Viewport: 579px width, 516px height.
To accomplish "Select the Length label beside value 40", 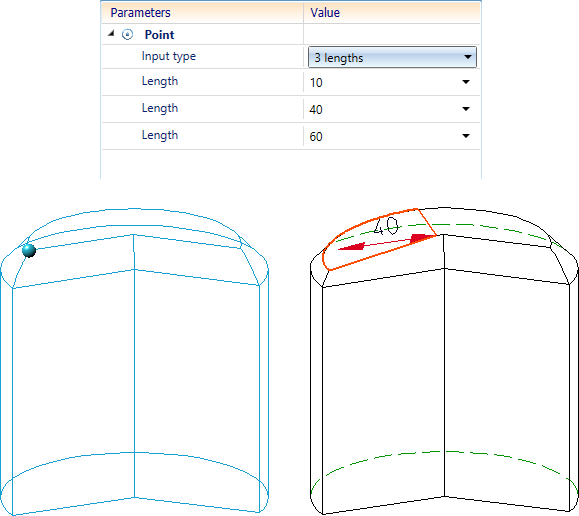I will click(160, 109).
